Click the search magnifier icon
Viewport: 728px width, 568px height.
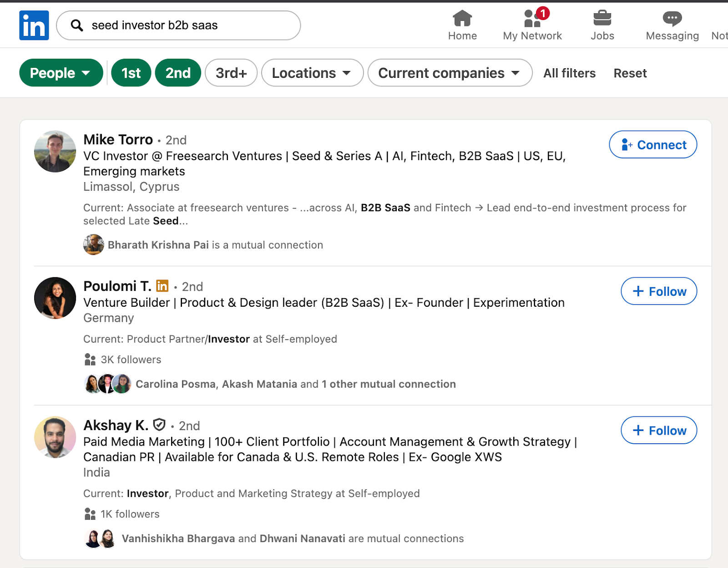[x=77, y=25]
